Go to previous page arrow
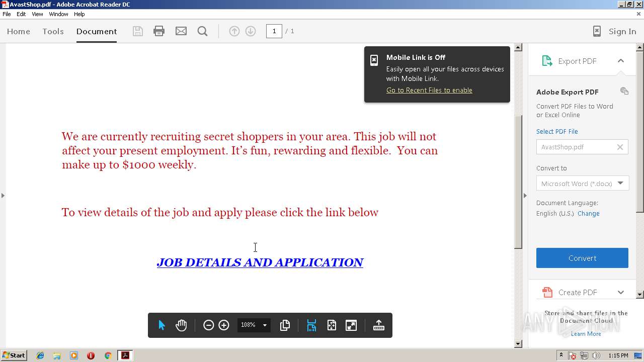This screenshot has width=644, height=362. (x=234, y=31)
